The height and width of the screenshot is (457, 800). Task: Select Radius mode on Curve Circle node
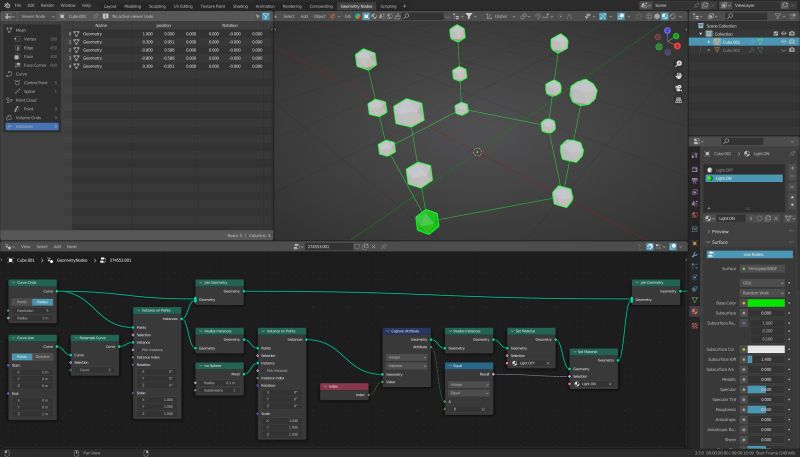42,302
